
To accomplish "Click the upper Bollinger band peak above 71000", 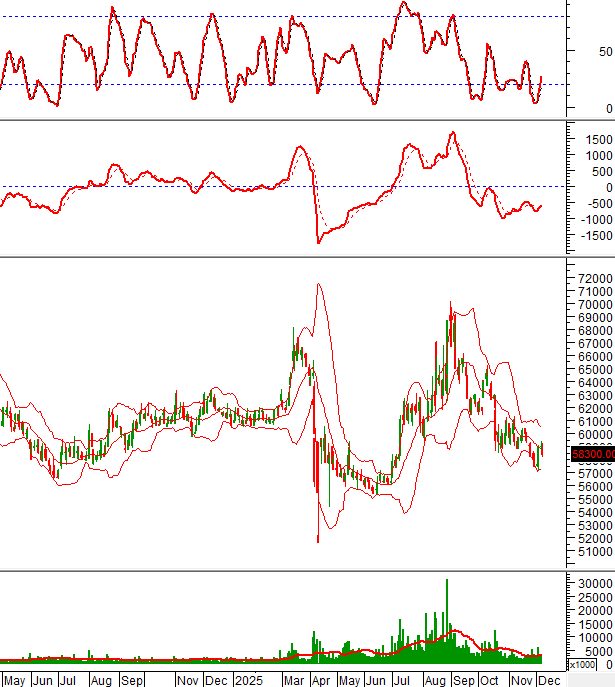I will click(x=319, y=284).
